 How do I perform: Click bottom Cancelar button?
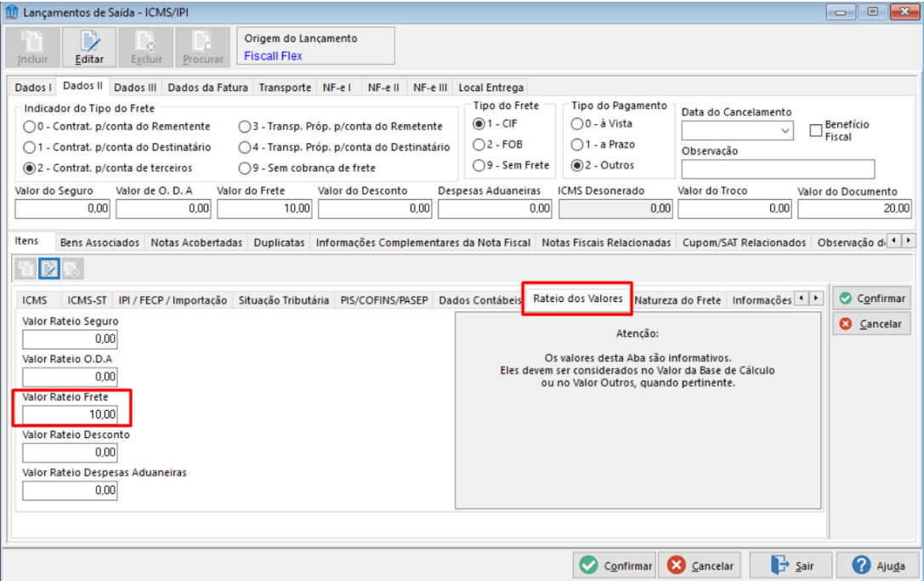[x=700, y=566]
